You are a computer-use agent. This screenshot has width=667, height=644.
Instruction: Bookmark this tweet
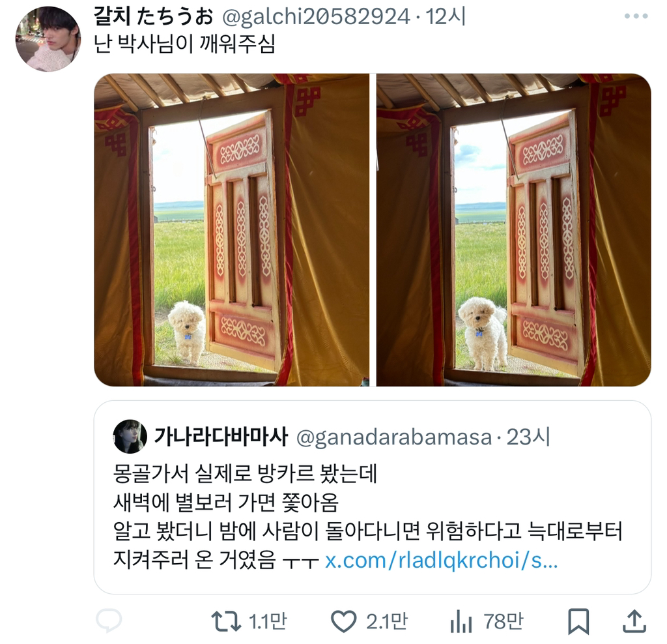[578, 621]
